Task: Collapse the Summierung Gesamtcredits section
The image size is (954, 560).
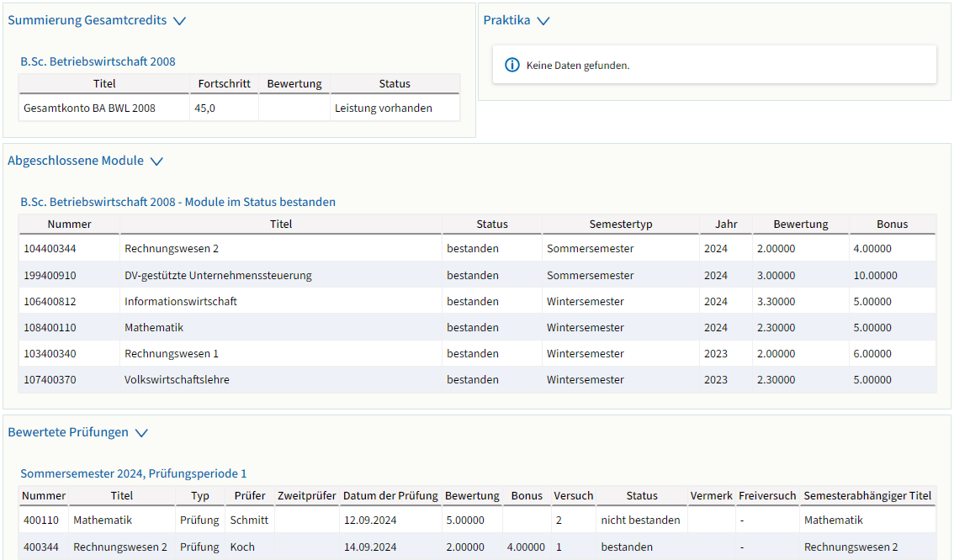Action: pos(178,21)
